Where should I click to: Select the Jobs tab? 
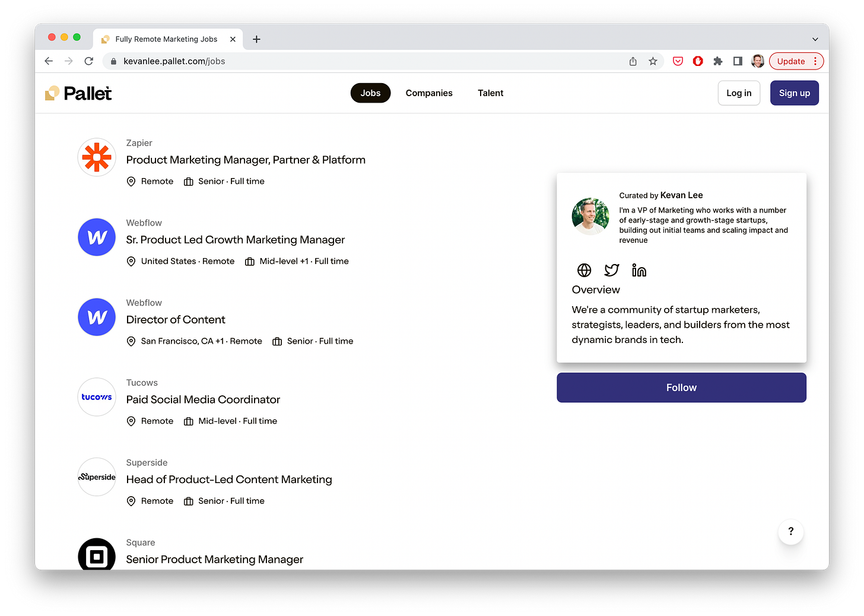click(370, 93)
